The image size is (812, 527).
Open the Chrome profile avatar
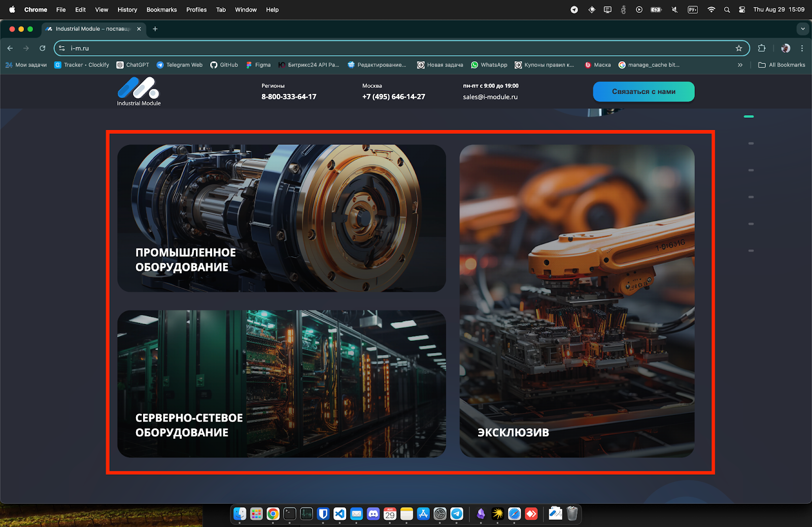(786, 48)
